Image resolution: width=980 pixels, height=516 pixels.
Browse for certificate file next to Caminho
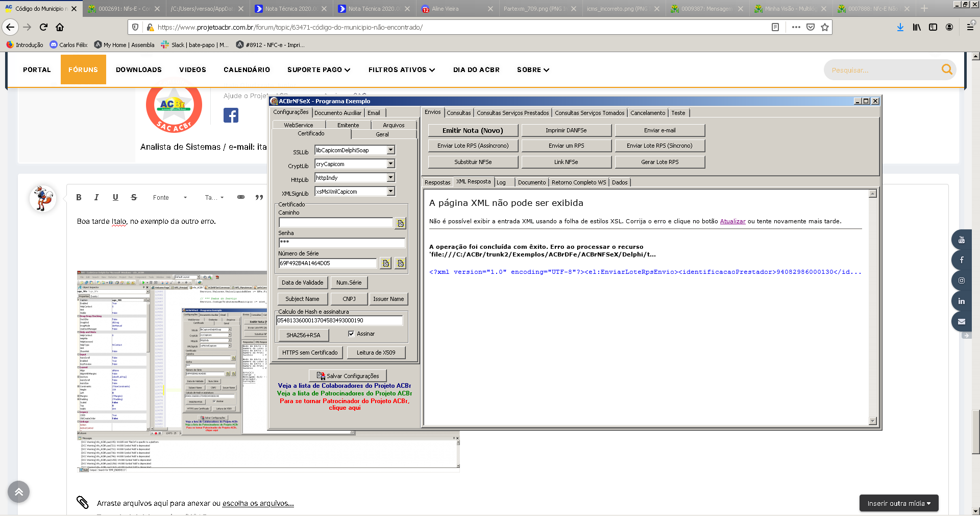(x=401, y=223)
